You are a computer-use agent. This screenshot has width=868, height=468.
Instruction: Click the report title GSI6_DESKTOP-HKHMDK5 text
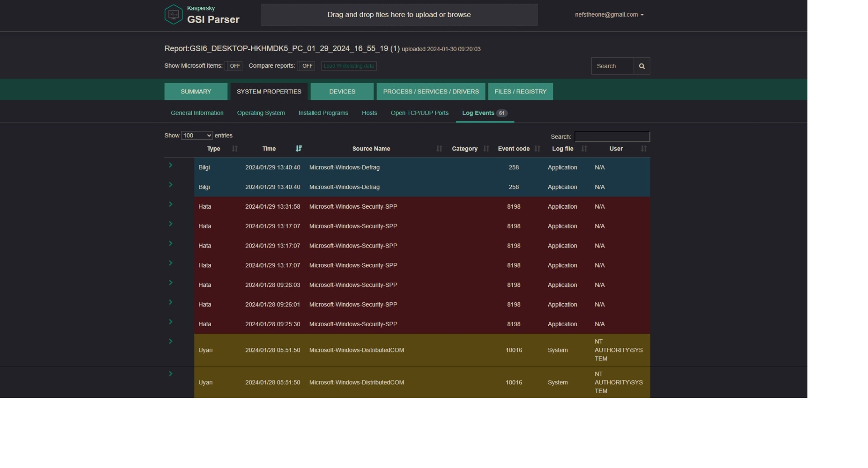(282, 48)
